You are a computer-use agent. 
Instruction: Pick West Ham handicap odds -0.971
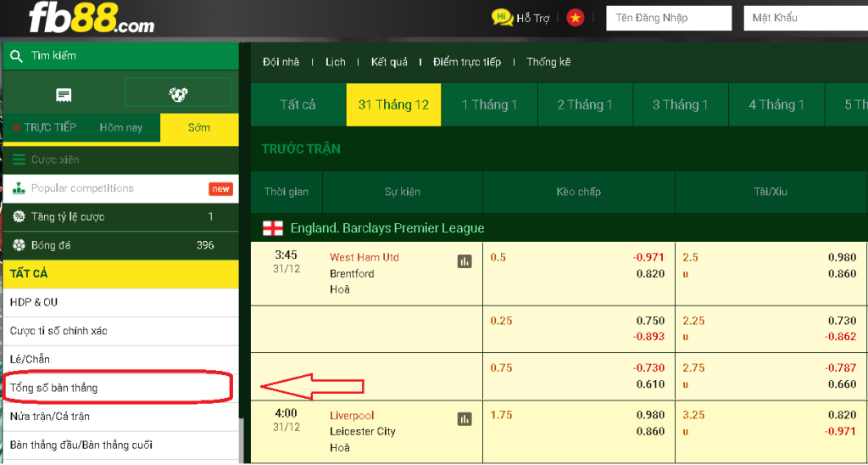point(648,257)
